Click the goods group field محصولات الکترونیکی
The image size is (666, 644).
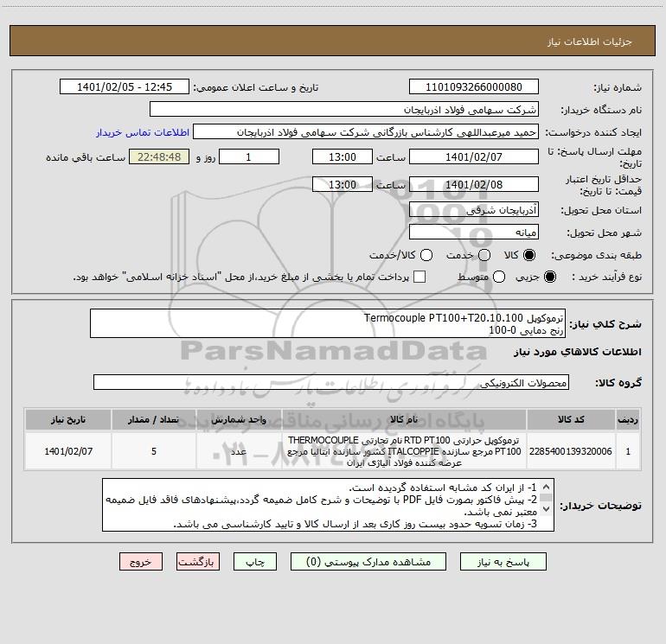[x=331, y=382]
